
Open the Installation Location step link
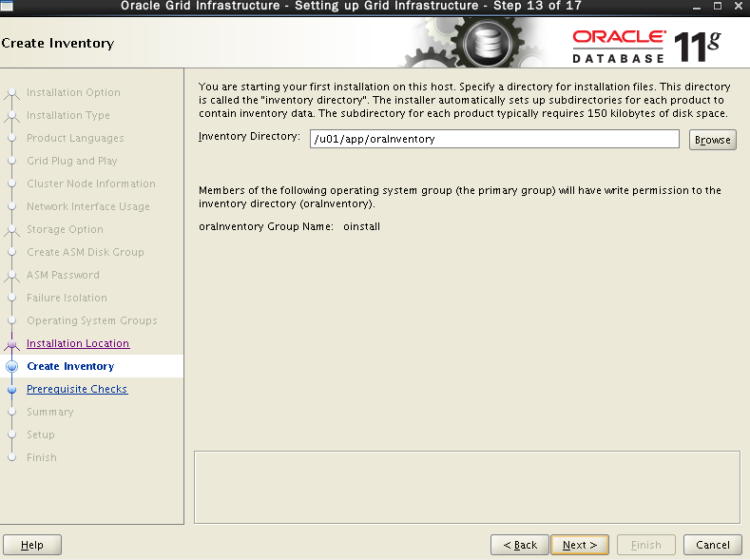[x=78, y=343]
